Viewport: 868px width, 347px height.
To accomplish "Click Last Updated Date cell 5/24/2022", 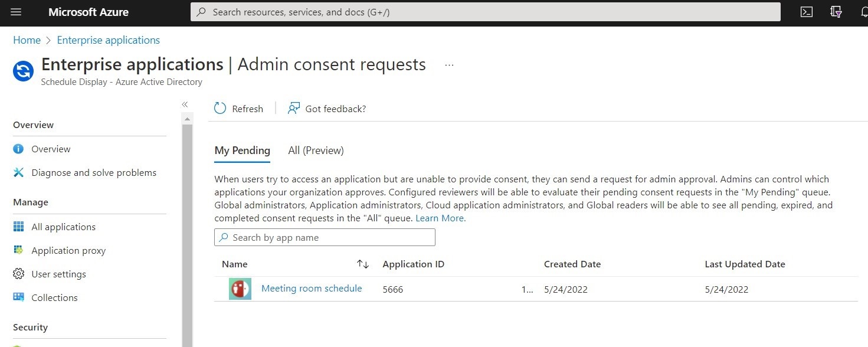I will click(726, 289).
